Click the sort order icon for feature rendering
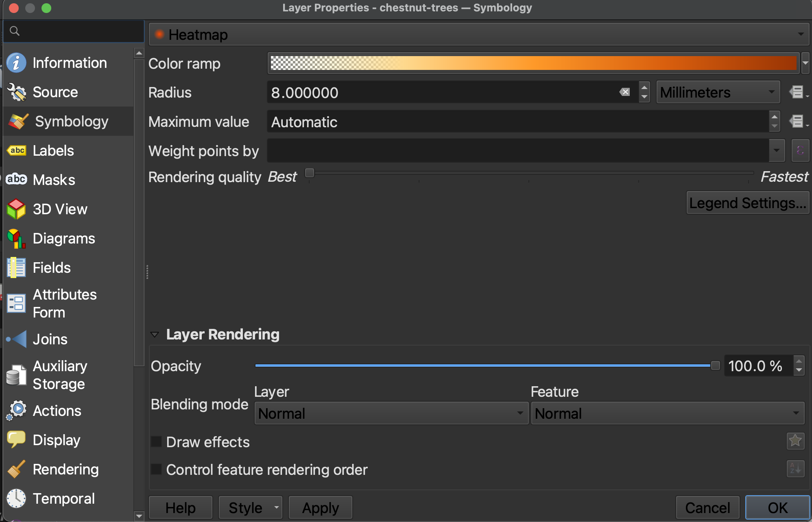The height and width of the screenshot is (522, 812). pos(795,469)
